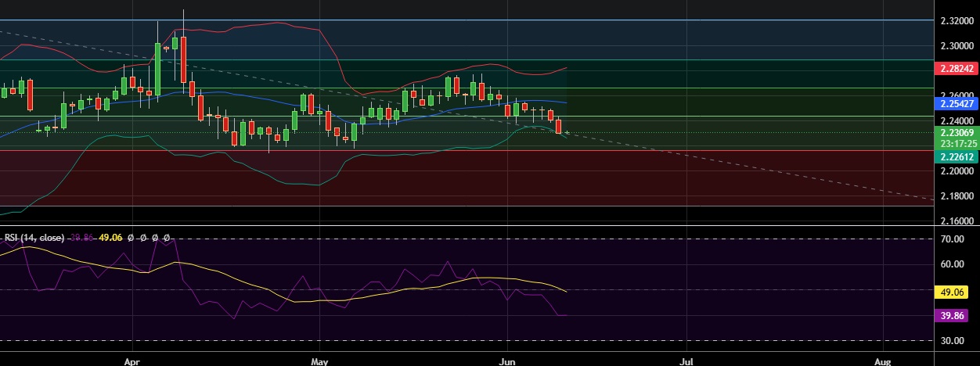
Task: Click the May label on time axis
Action: 319,361
